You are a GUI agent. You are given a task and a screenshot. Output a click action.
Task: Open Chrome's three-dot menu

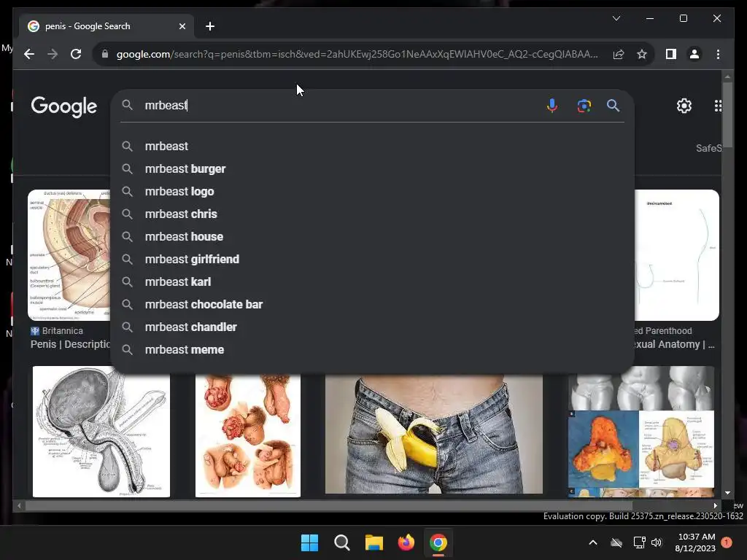(718, 54)
